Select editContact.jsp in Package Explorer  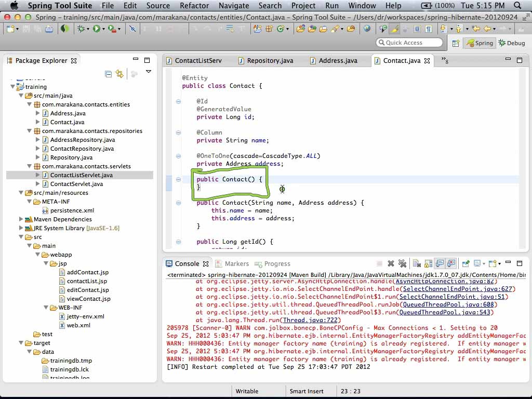coord(87,290)
